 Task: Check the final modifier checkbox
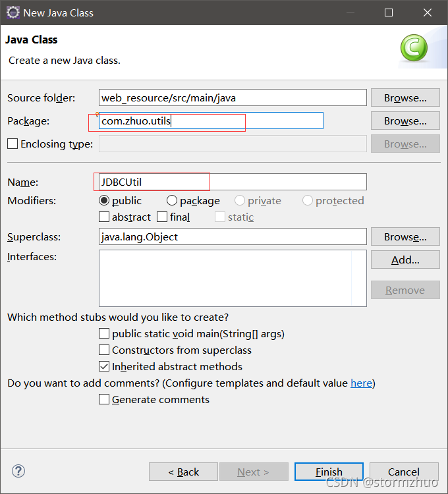point(162,217)
